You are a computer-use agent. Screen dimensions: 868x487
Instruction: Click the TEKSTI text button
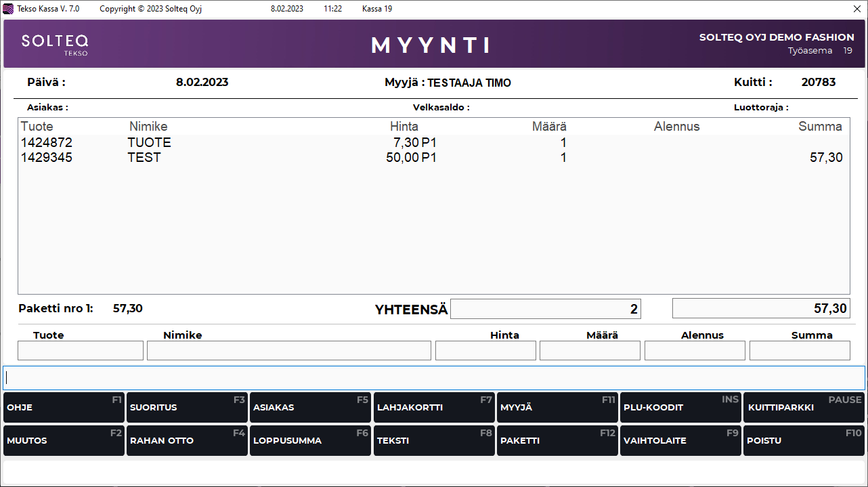pos(434,441)
